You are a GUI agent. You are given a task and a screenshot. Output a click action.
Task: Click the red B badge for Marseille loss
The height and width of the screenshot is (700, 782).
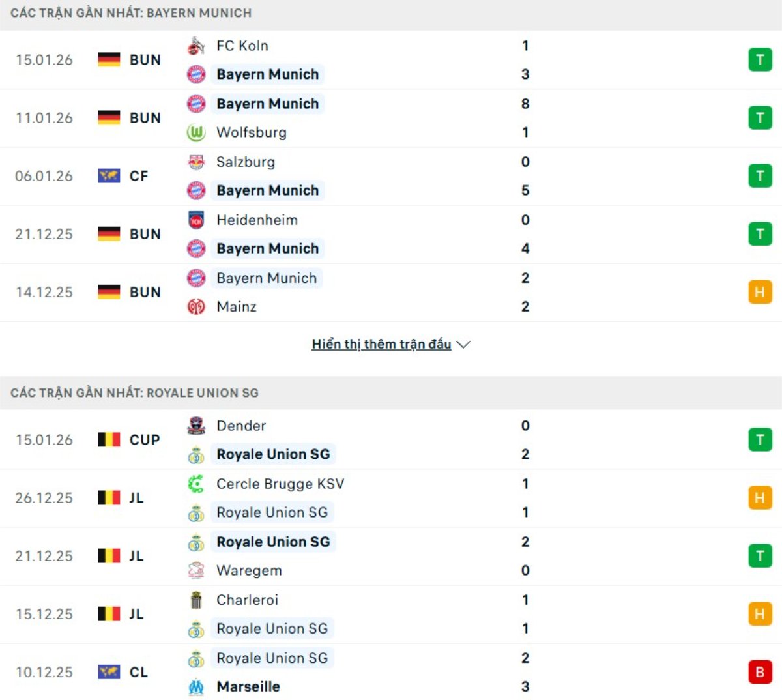(760, 672)
